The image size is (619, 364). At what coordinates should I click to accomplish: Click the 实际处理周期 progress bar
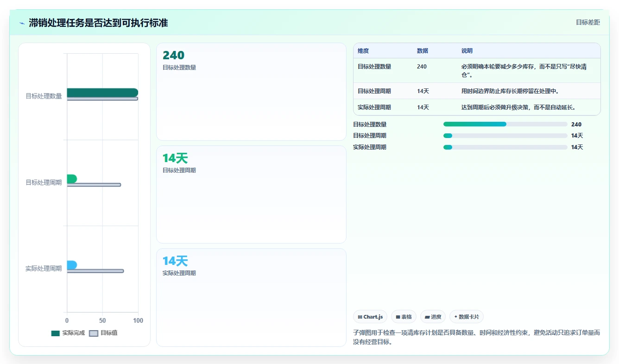(x=505, y=147)
